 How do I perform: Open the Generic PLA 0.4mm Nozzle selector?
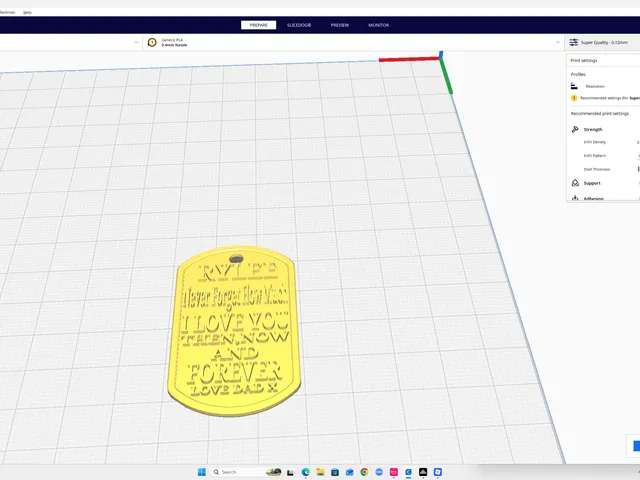353,42
